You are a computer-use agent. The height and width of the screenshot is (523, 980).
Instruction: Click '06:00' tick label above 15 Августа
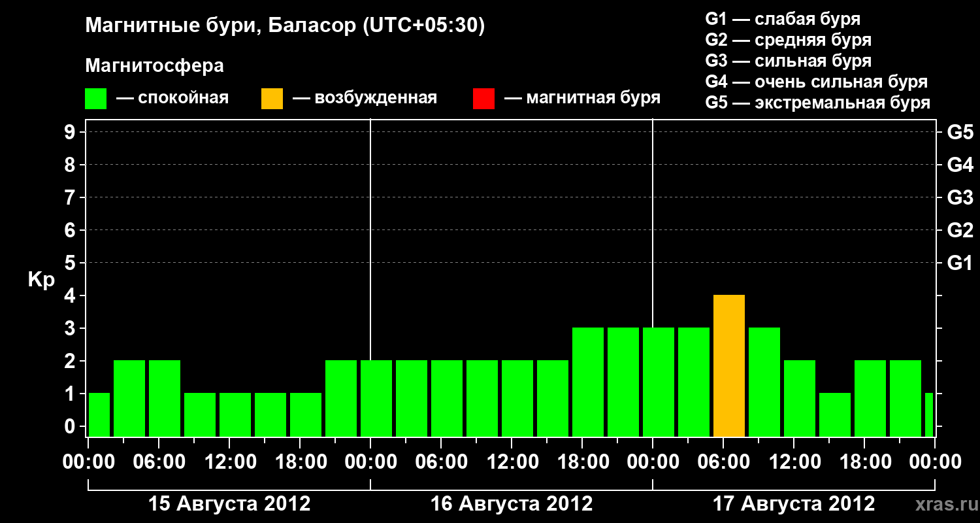[x=159, y=462]
